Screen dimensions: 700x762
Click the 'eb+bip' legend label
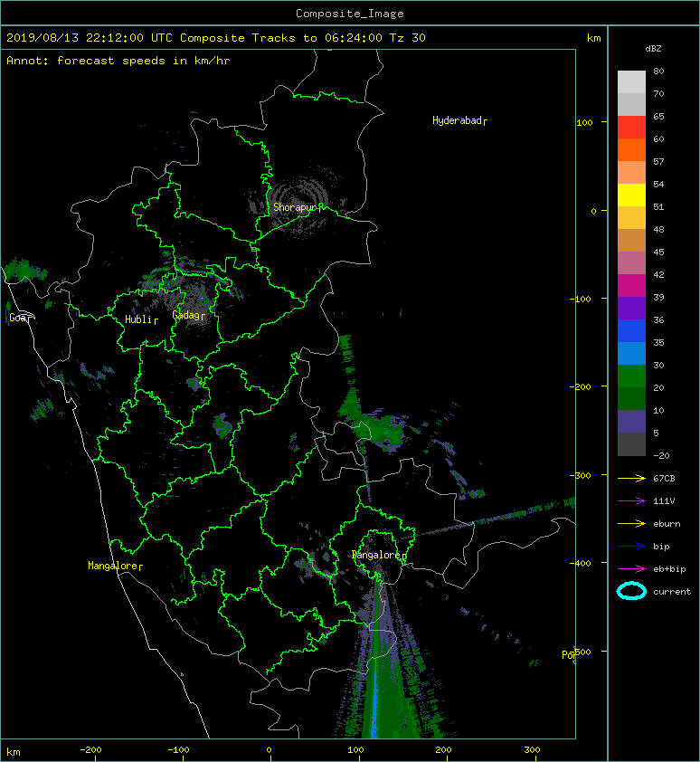[x=669, y=569]
